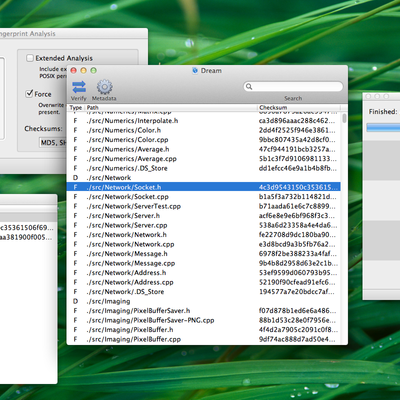Click the Verify toolbar icon
Screen dimensions: 400x400
coord(79,87)
